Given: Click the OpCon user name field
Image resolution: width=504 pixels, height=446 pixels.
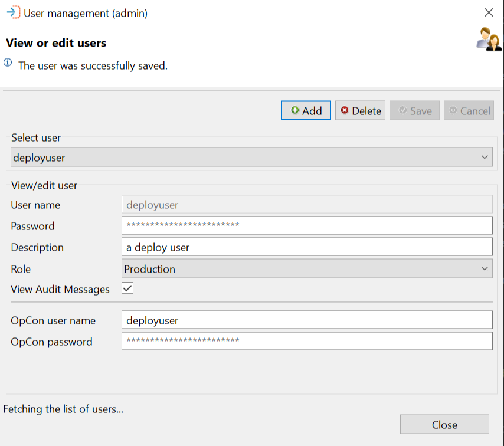Looking at the screenshot, I should [x=307, y=320].
